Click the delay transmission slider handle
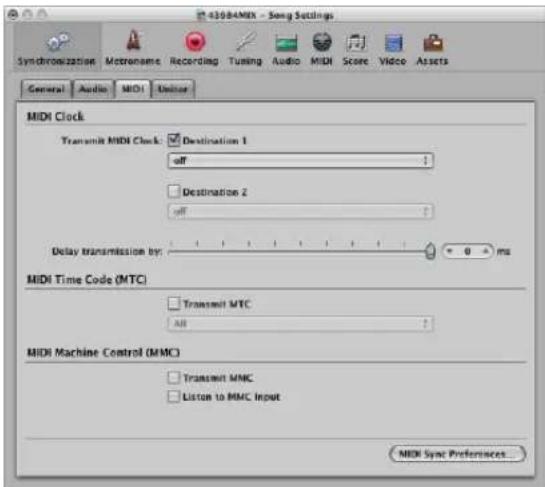545x487 pixels. (x=430, y=251)
